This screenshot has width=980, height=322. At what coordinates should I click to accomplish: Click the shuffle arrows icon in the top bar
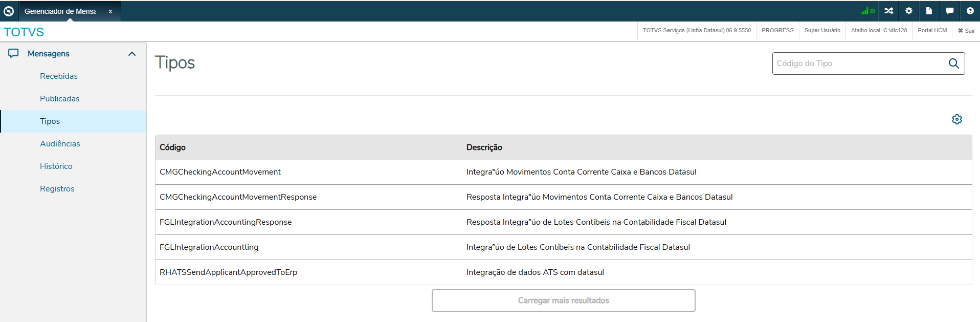(x=889, y=11)
